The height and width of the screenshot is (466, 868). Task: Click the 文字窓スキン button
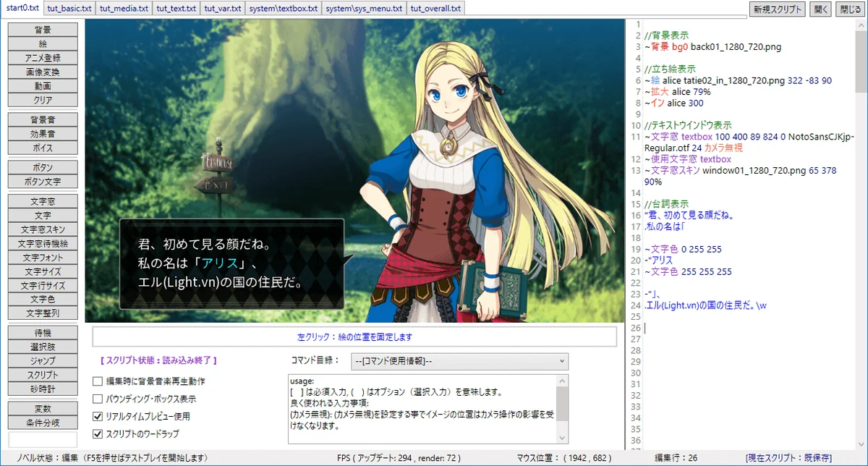coord(43,229)
